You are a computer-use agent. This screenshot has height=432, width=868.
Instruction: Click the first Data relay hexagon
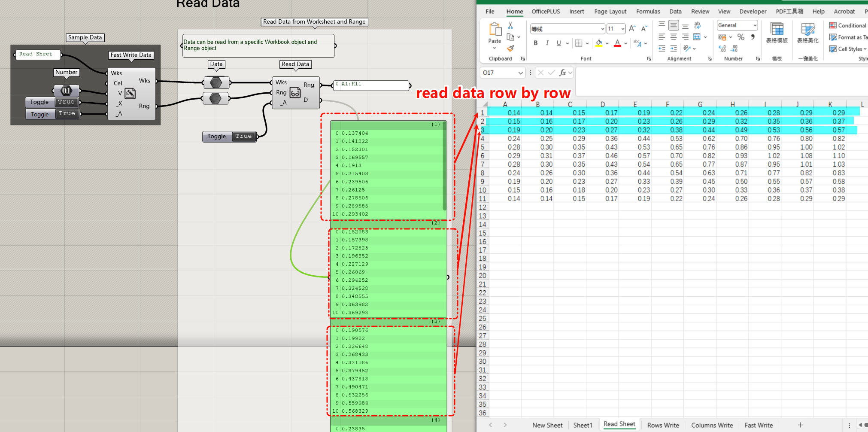tap(216, 82)
